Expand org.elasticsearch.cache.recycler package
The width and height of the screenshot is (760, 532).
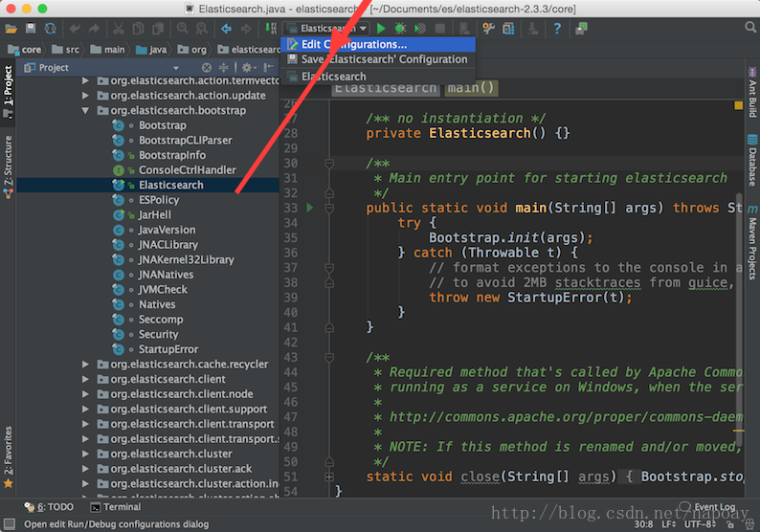pyautogui.click(x=86, y=364)
